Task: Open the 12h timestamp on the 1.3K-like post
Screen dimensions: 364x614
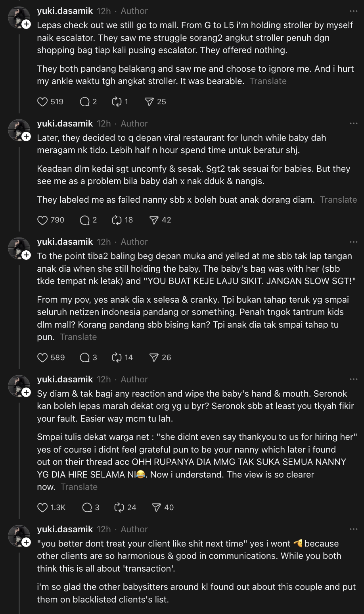Action: (x=104, y=380)
